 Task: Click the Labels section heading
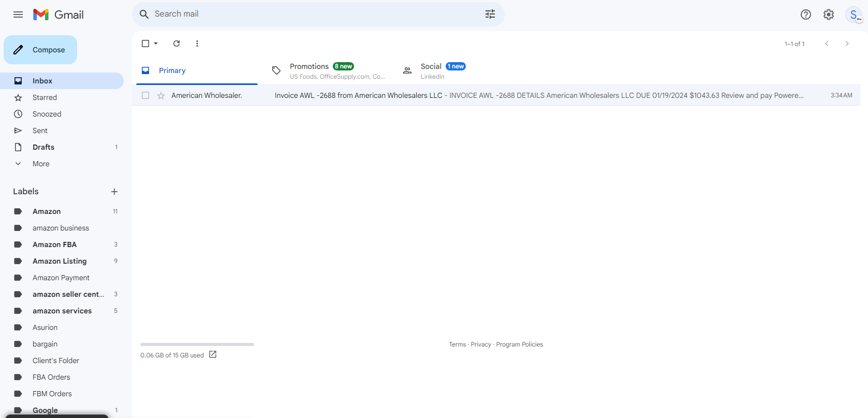tap(26, 192)
